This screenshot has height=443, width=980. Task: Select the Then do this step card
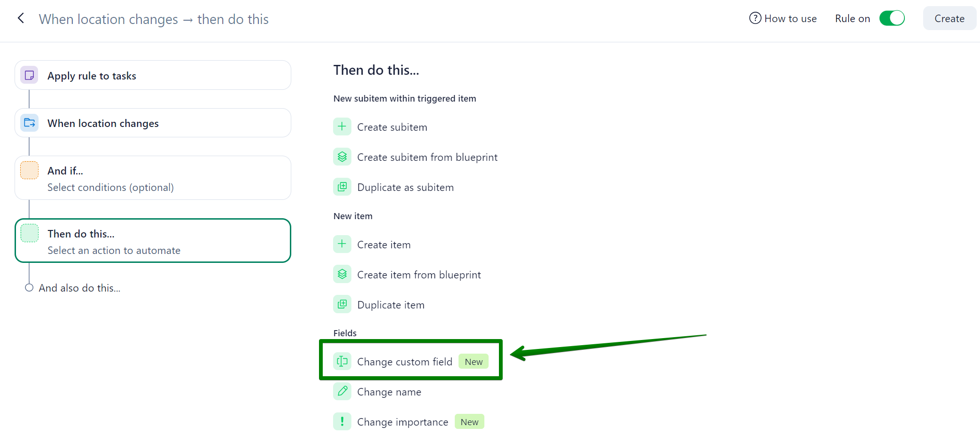[x=153, y=241]
